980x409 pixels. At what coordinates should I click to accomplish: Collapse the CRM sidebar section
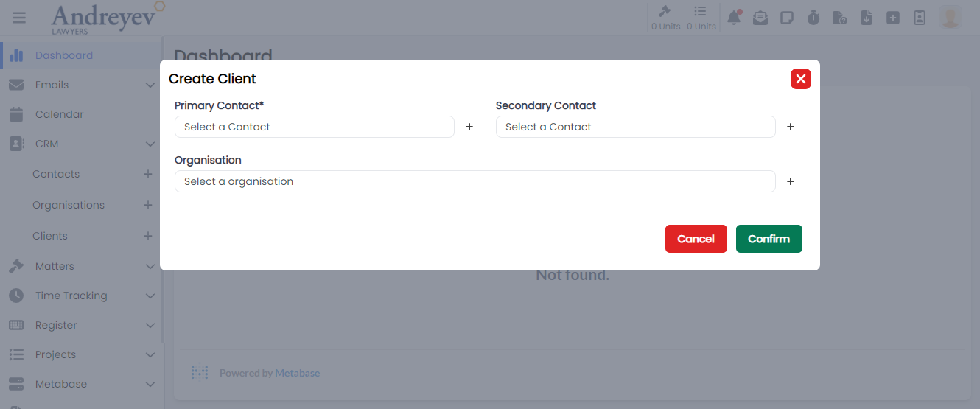(150, 144)
